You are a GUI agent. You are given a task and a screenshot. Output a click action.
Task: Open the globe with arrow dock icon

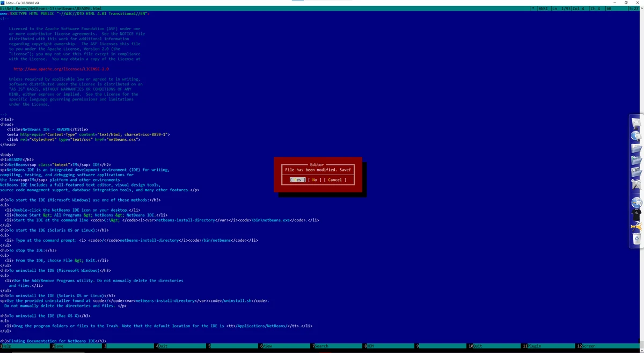636,203
